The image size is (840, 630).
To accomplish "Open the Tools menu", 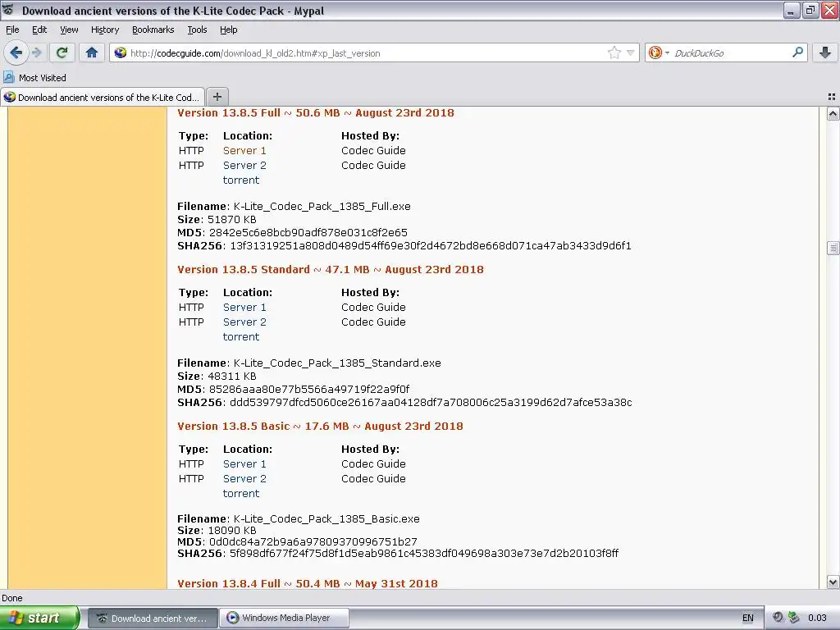I will (197, 30).
